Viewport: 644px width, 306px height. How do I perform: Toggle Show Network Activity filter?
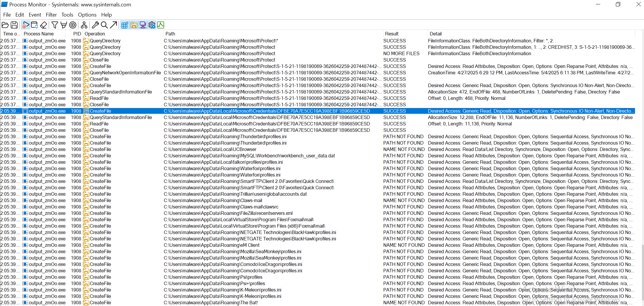(x=143, y=25)
